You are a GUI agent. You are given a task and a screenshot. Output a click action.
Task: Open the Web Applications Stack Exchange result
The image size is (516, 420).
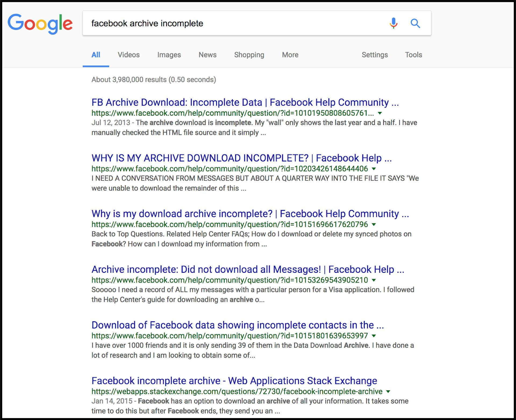coord(234,381)
